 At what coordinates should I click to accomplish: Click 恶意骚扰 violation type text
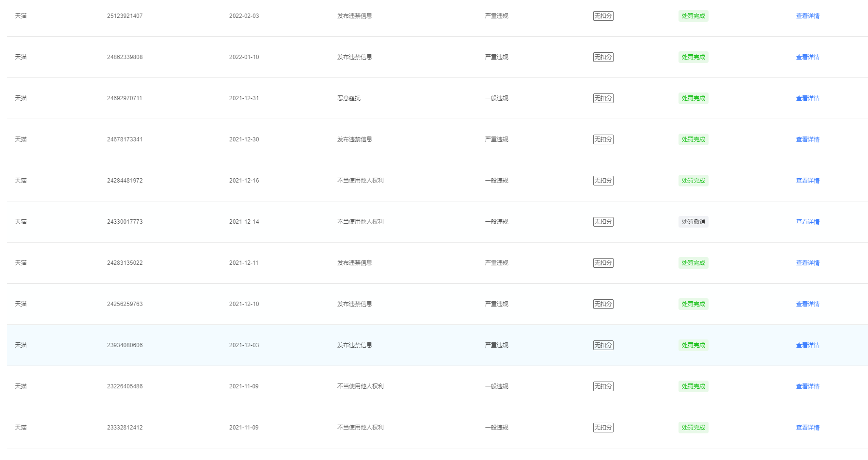point(348,98)
